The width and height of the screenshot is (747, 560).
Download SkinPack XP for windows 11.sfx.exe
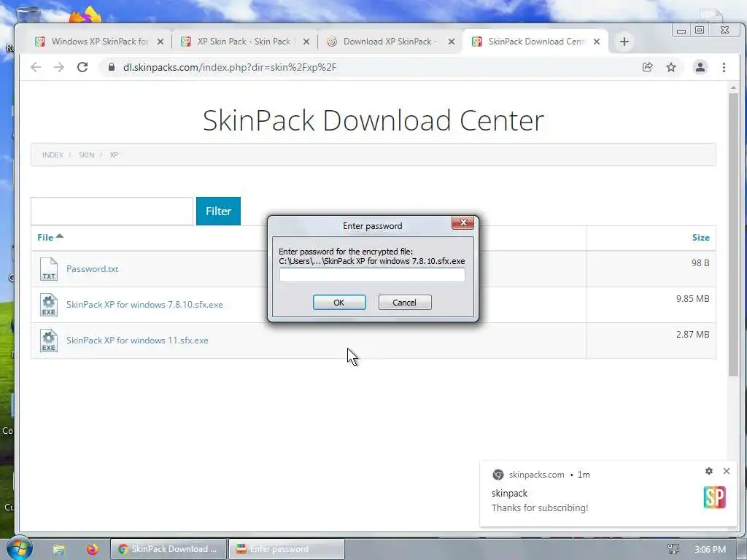point(137,341)
